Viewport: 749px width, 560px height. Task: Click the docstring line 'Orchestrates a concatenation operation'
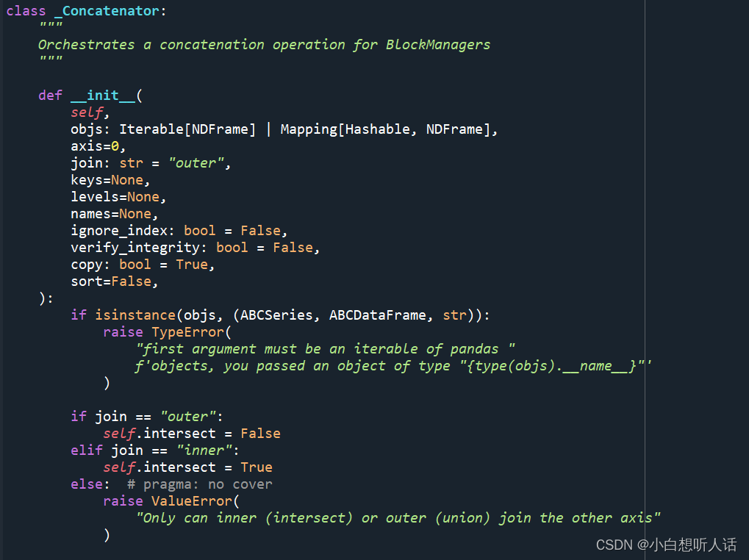(x=191, y=45)
